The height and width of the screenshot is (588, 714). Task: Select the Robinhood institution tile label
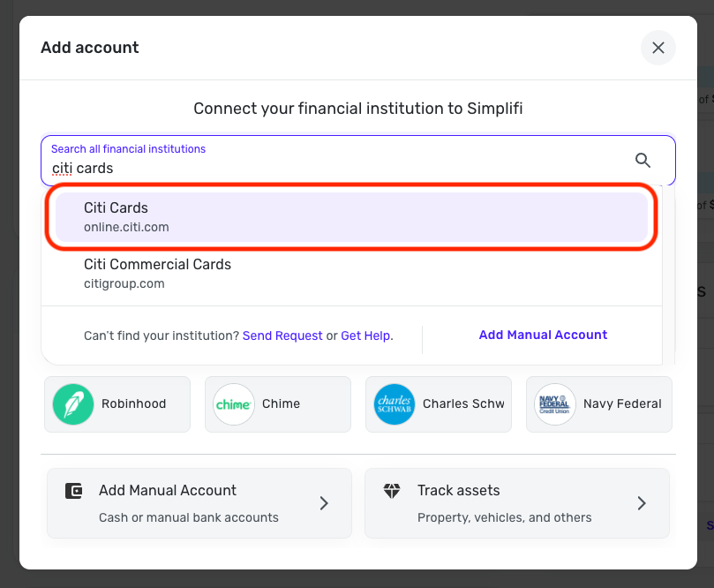[x=134, y=404]
